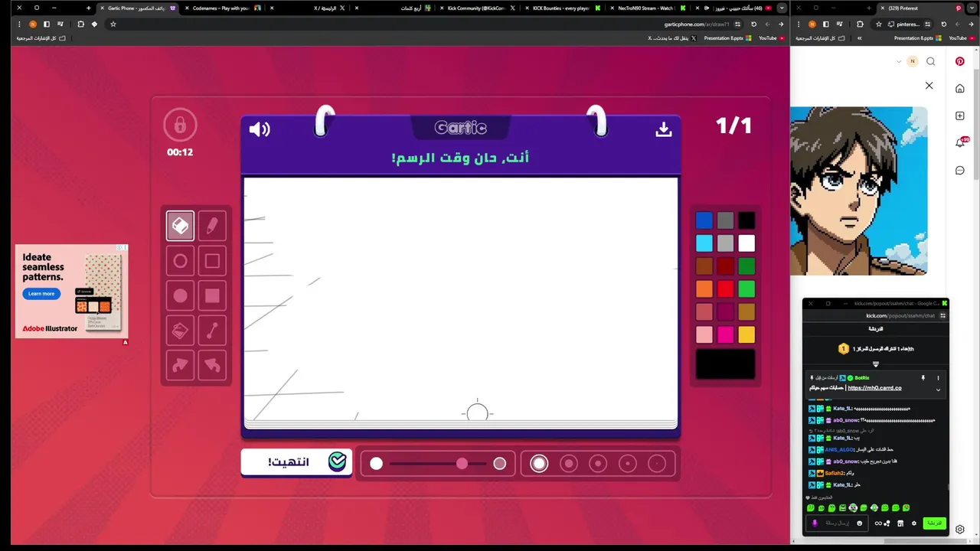This screenshot has height=551, width=980.
Task: Pick the bright green color swatch
Action: 746,289
